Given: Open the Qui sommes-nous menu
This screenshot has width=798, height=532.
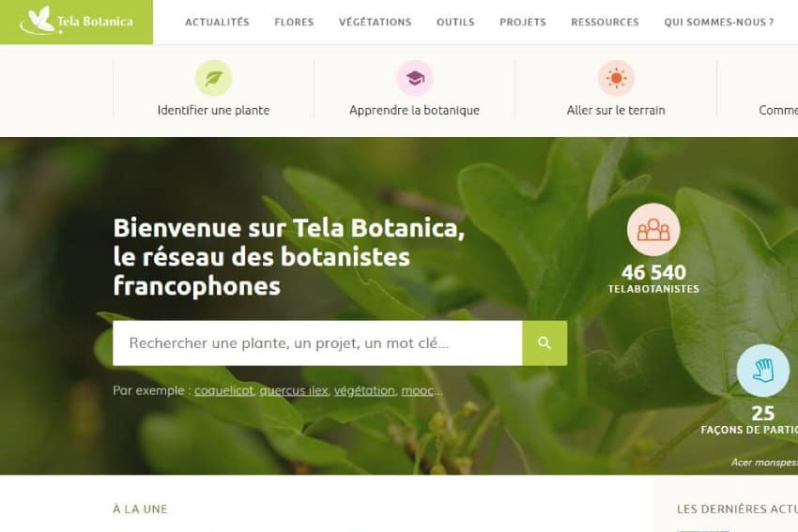Looking at the screenshot, I should (718, 22).
